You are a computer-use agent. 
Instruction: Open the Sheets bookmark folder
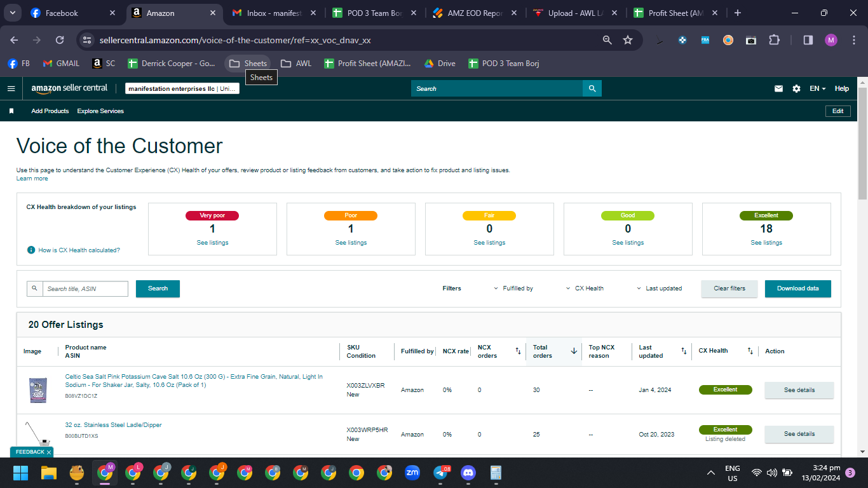click(248, 64)
